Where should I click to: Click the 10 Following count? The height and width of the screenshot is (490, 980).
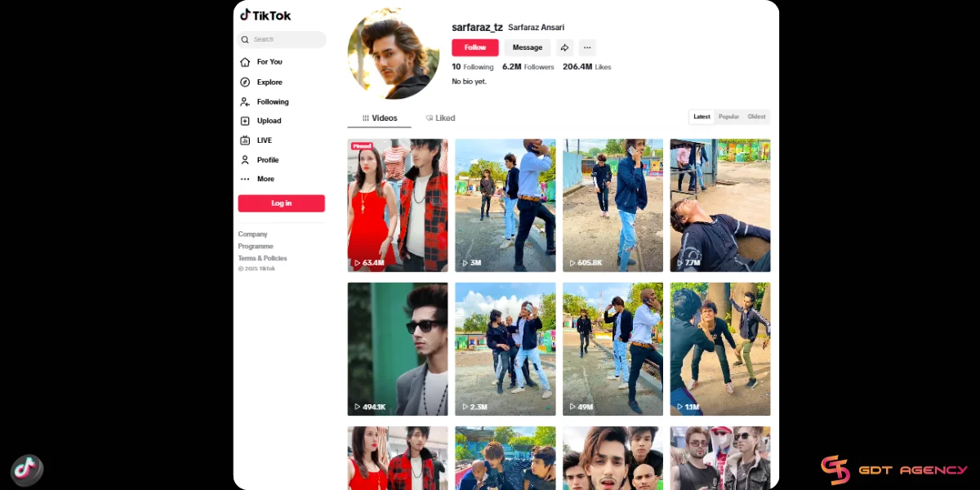(x=473, y=67)
